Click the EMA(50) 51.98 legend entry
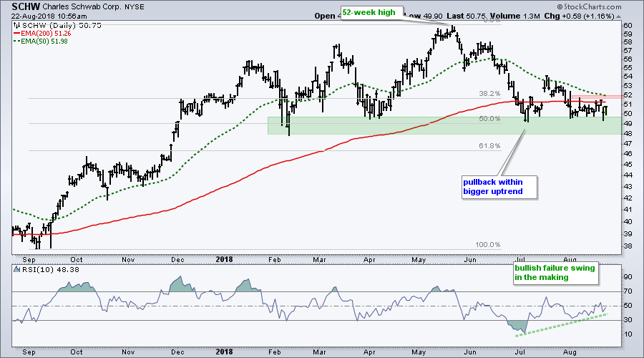The height and width of the screenshot is (358, 644). [44, 41]
